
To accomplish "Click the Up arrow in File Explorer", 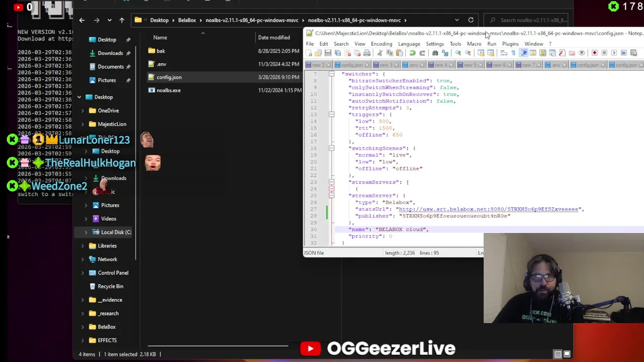I will click(x=122, y=20).
